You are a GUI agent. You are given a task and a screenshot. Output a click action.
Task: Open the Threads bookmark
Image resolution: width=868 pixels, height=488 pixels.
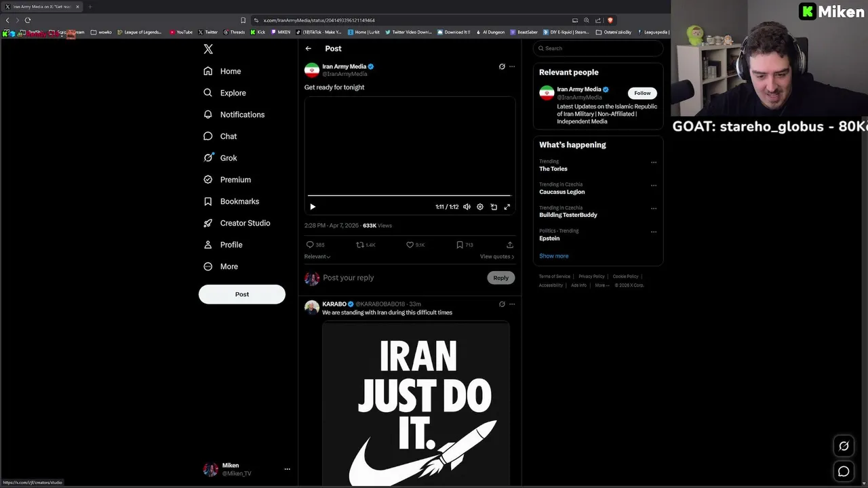click(234, 32)
